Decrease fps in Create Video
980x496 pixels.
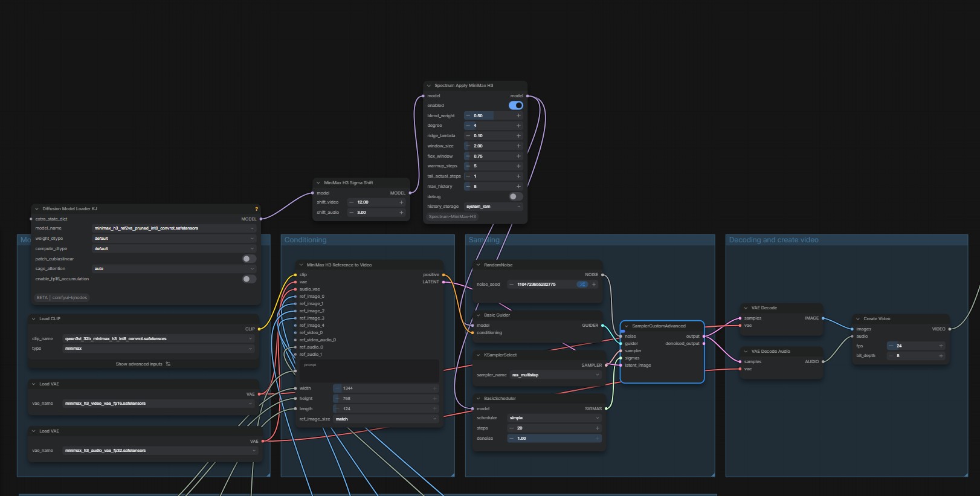[x=891, y=346]
